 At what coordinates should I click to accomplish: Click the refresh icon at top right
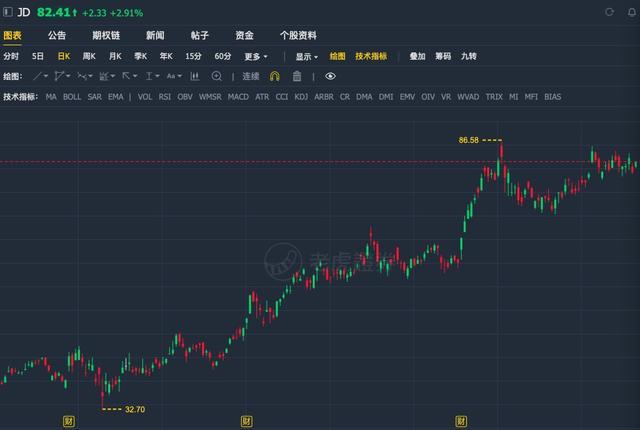[609, 12]
